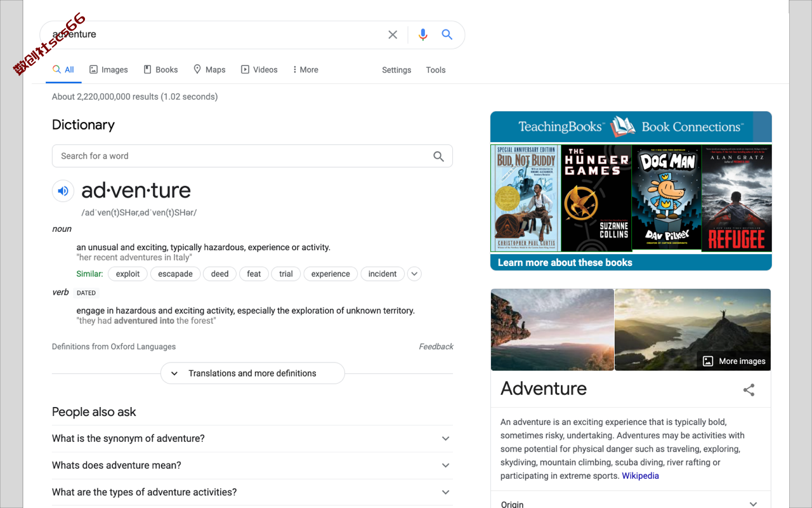Click More images button
This screenshot has height=508, width=812.
[734, 361]
